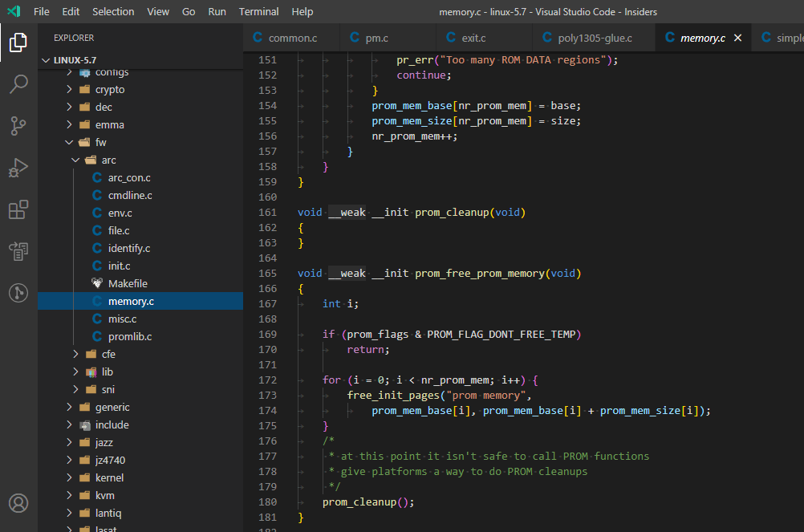Switch to the pm.c tab

coord(388,38)
